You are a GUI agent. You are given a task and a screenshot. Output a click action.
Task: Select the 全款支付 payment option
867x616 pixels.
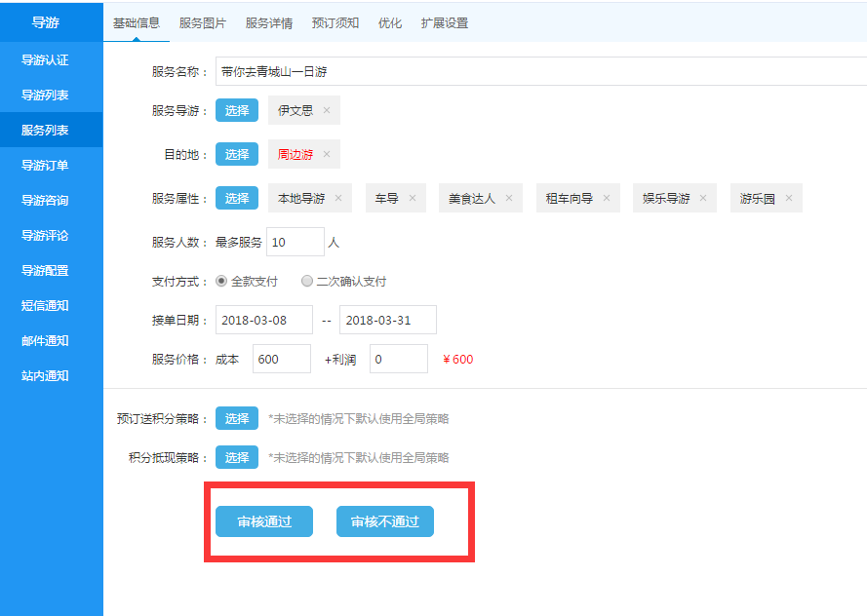(x=221, y=282)
